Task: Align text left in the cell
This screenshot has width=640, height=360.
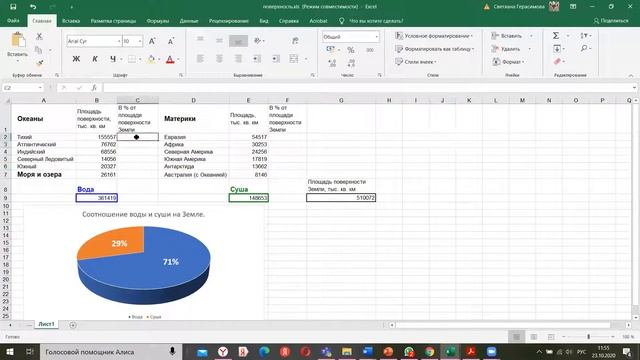Action: tap(200, 59)
